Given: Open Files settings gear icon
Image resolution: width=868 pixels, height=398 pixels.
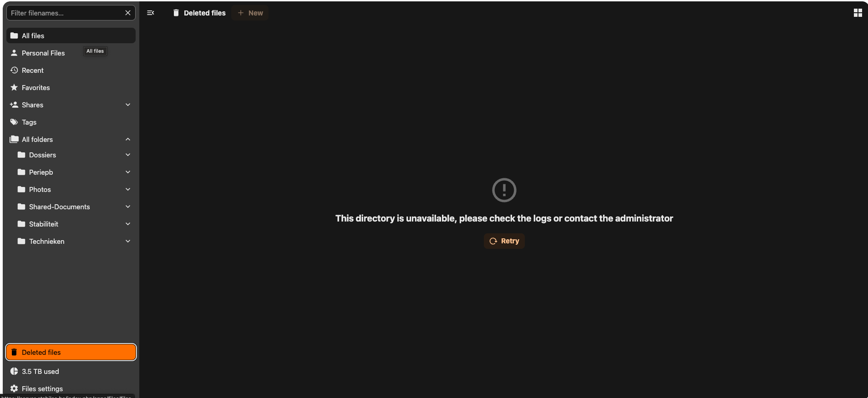Looking at the screenshot, I should 14,388.
